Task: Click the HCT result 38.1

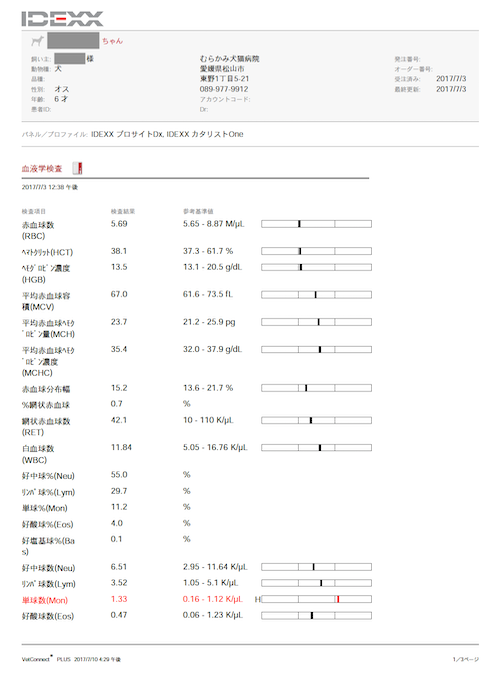Action: (x=119, y=251)
